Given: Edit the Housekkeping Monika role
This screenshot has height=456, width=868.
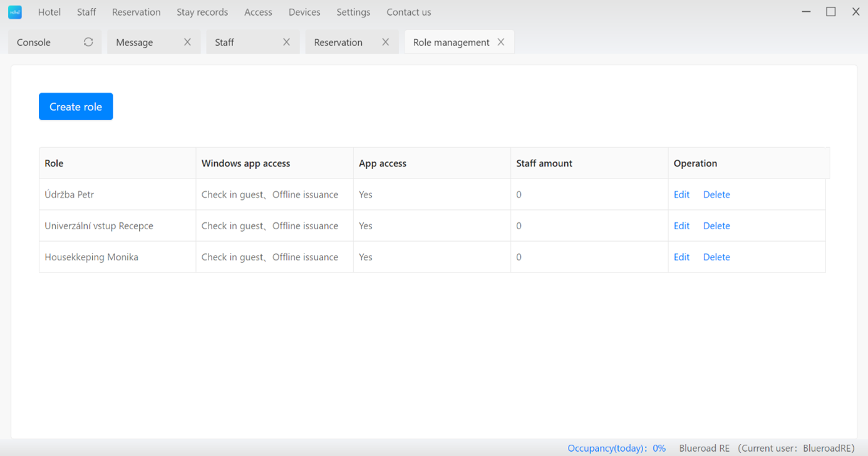Looking at the screenshot, I should click(681, 257).
